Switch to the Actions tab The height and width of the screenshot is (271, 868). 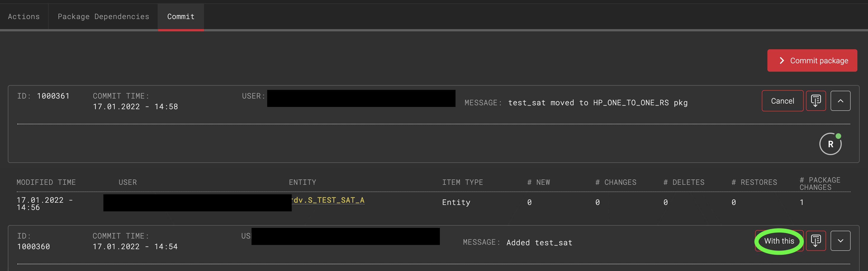pos(23,16)
